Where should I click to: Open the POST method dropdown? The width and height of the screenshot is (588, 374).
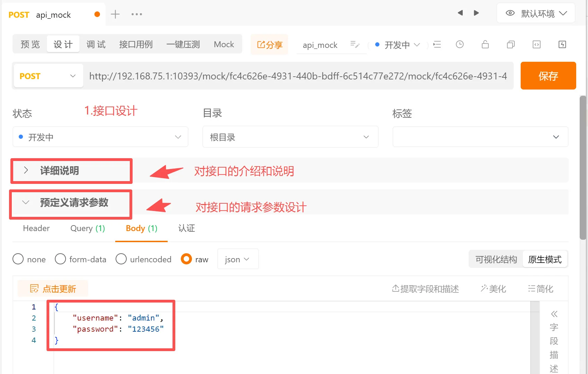(48, 76)
